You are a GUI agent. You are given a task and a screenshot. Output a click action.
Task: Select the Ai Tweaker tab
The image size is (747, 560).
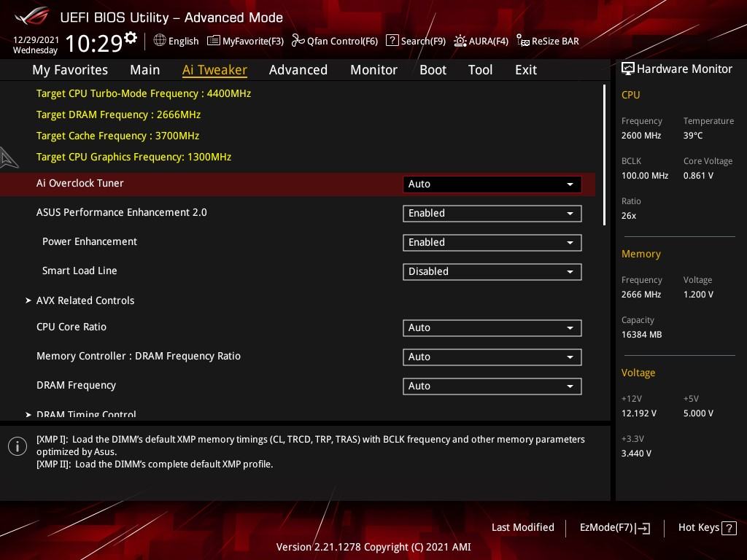[x=215, y=70]
